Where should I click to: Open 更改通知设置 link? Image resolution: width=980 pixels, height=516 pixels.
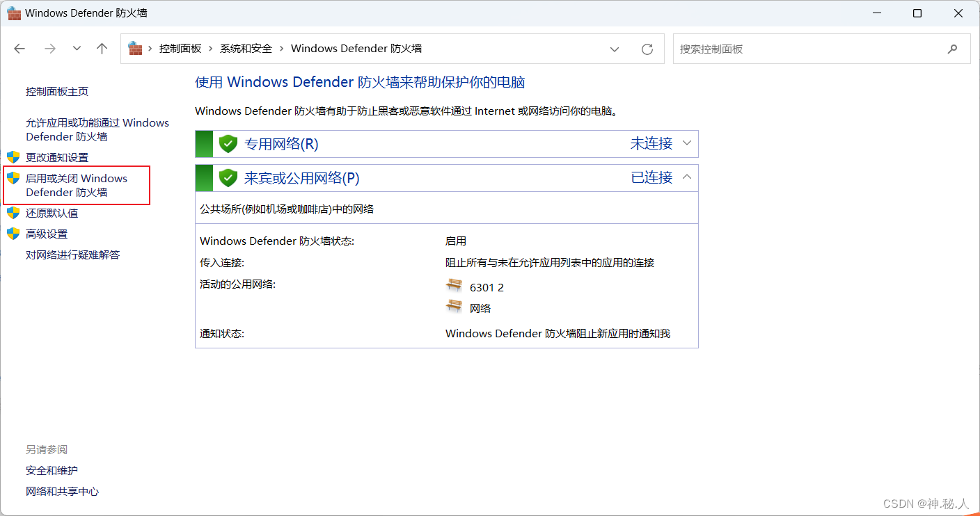coord(57,158)
